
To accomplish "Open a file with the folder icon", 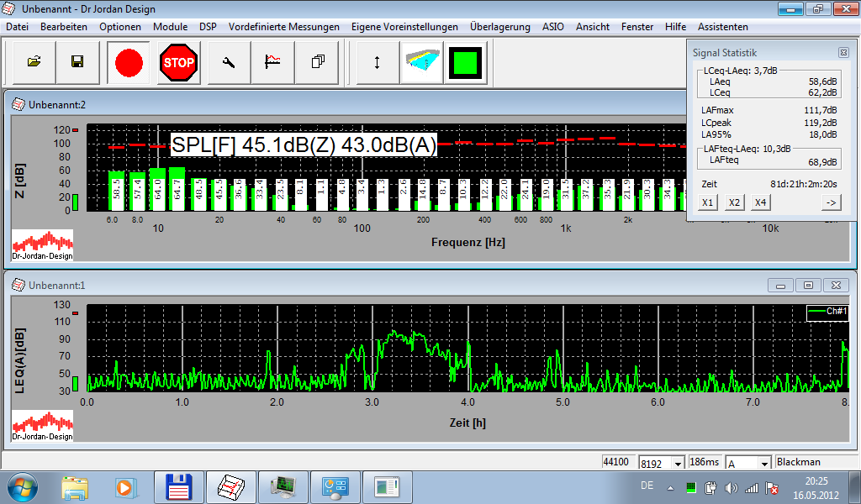I will point(34,62).
